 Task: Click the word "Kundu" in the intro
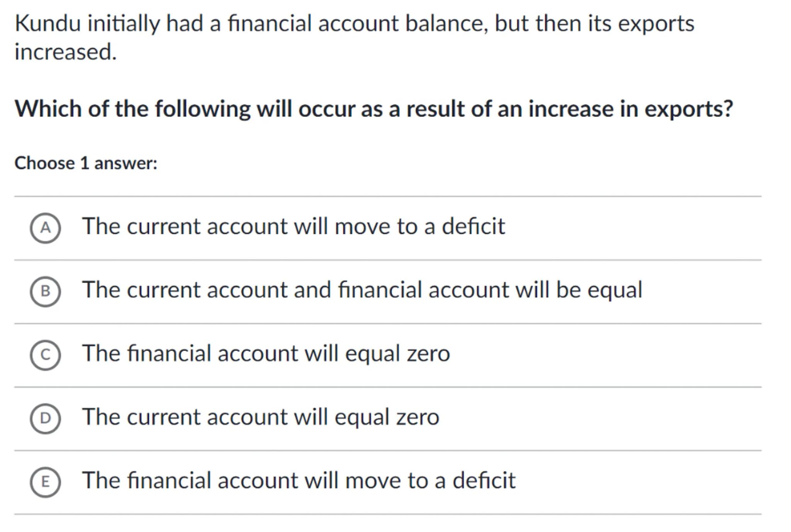[x=48, y=23]
